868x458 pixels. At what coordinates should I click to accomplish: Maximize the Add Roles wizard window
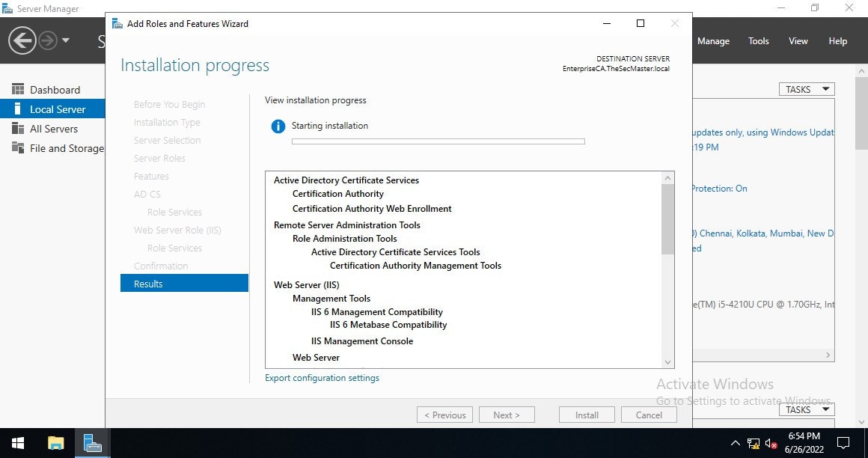click(x=641, y=23)
